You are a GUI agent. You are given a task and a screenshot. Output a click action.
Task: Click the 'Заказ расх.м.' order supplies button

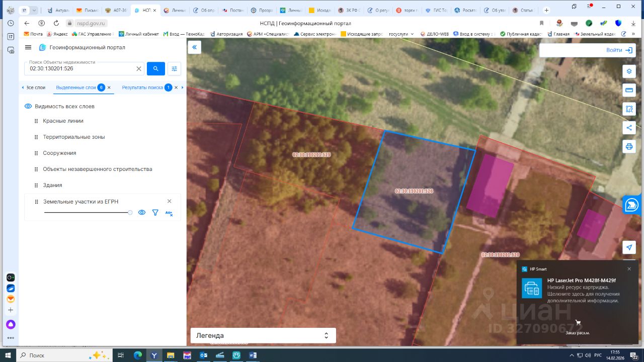pyautogui.click(x=578, y=328)
